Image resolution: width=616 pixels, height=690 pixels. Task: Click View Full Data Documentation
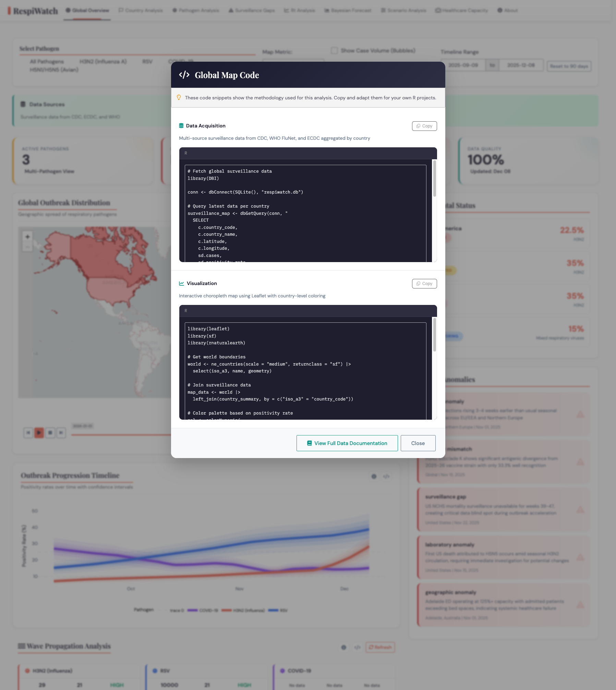347,443
